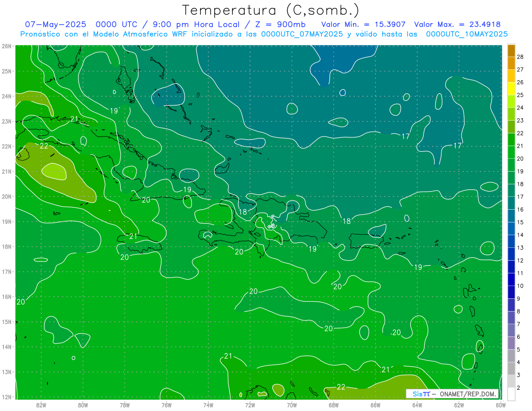The height and width of the screenshot is (411, 532).
Task: Click the "28" label on the color scale
Action: tap(520, 57)
